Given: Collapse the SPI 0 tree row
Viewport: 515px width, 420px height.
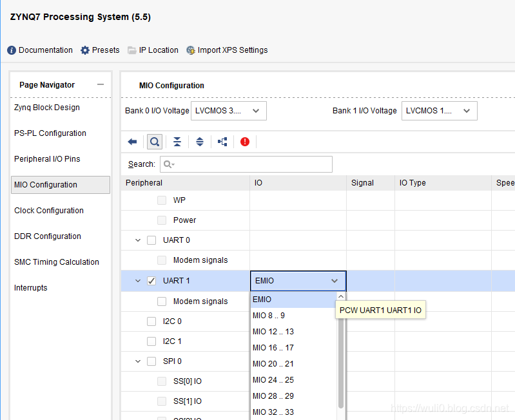Looking at the screenshot, I should click(138, 361).
